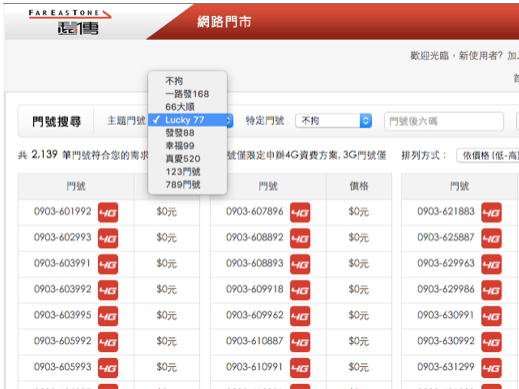The width and height of the screenshot is (519, 389).
Task: Select 不拘 in the theme number list
Action: coord(188,81)
